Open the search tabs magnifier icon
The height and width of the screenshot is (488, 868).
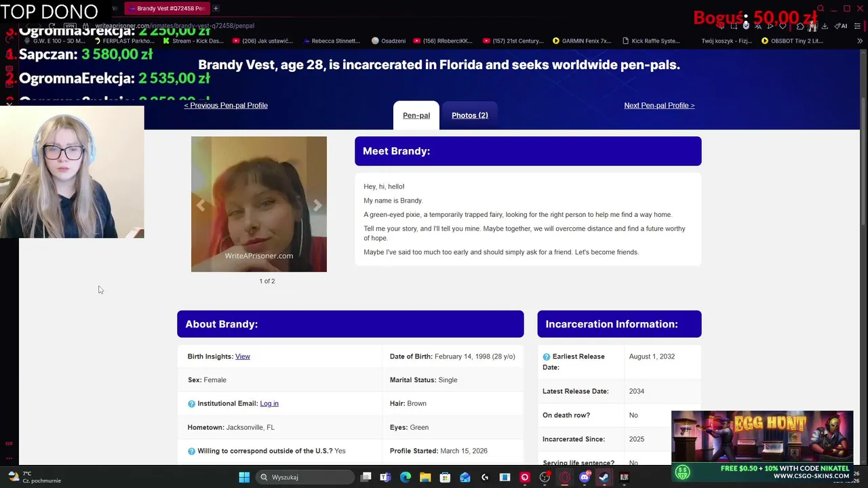pyautogui.click(x=821, y=8)
